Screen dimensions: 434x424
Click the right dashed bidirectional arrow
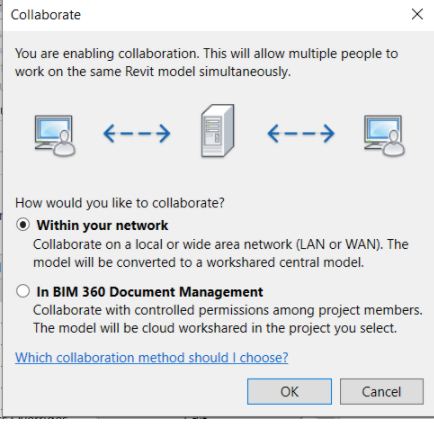pos(301,133)
